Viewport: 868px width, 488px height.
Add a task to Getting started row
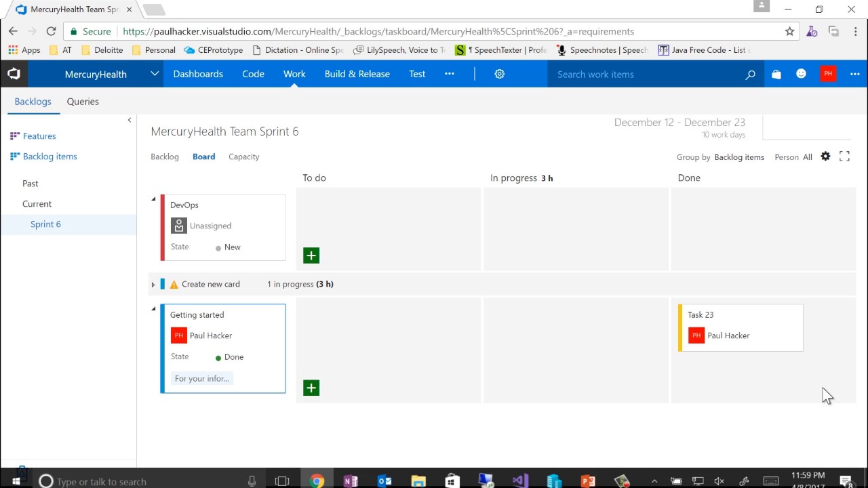(x=311, y=388)
